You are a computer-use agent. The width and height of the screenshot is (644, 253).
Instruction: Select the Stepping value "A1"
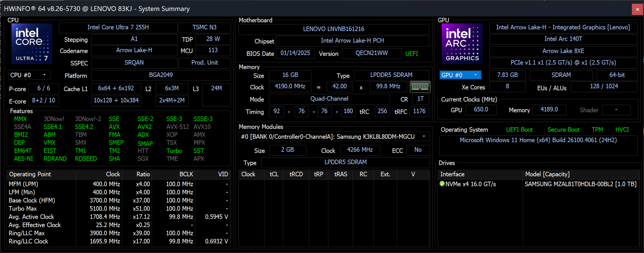point(134,39)
